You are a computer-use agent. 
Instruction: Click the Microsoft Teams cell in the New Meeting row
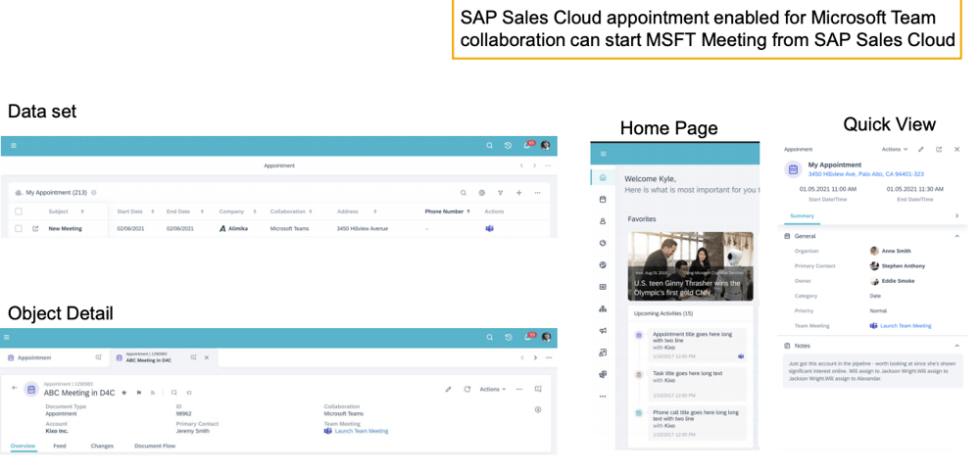pos(289,228)
